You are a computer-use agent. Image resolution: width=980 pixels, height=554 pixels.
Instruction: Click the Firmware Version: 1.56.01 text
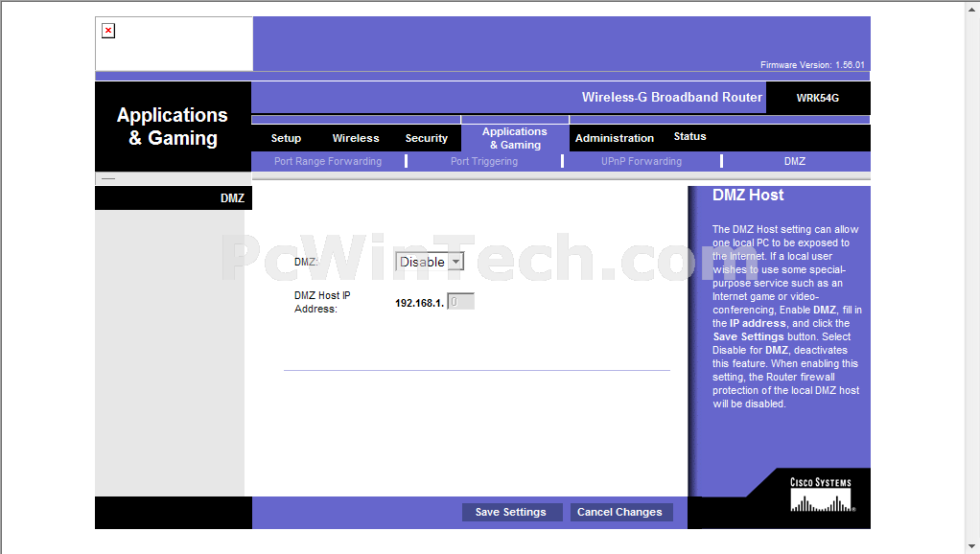[812, 65]
